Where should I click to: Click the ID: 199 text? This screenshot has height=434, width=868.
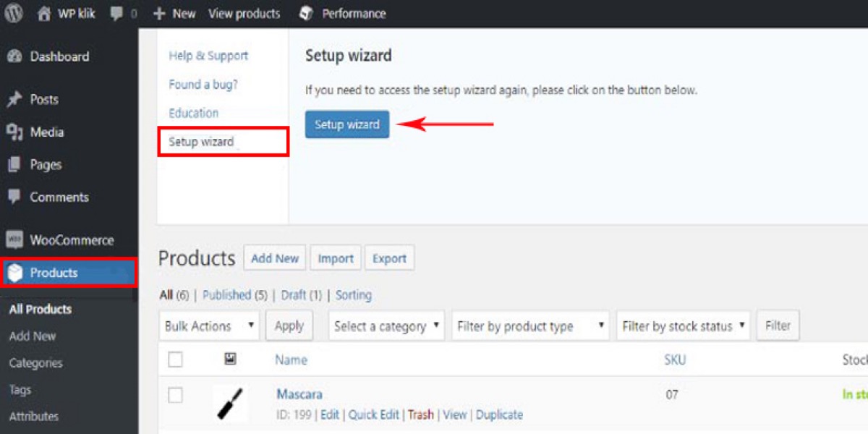tap(294, 414)
